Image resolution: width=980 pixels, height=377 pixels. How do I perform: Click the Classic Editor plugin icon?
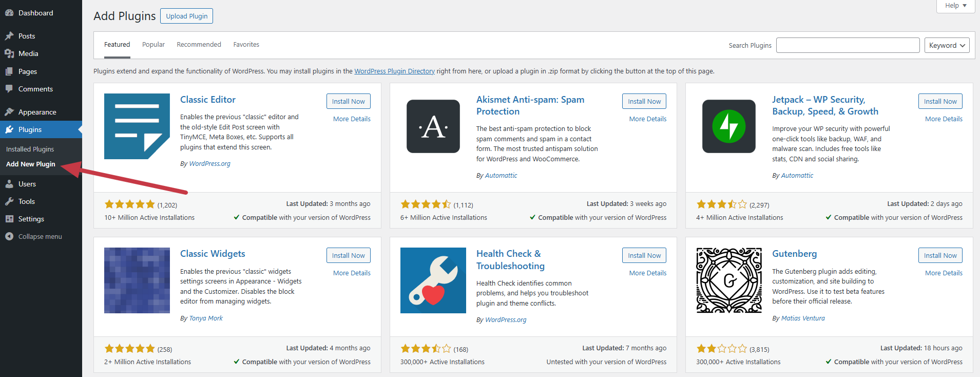[137, 126]
